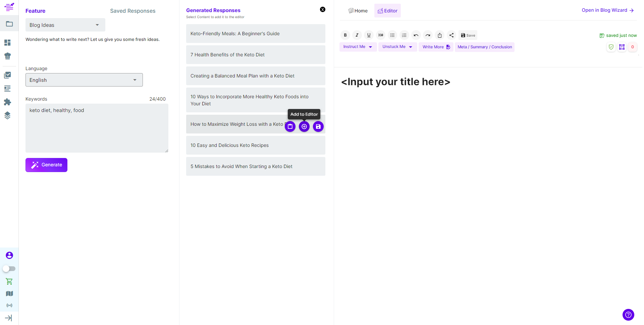Image resolution: width=644 pixels, height=325 pixels.
Task: Click the purple frame icon near the word count
Action: coord(622,47)
